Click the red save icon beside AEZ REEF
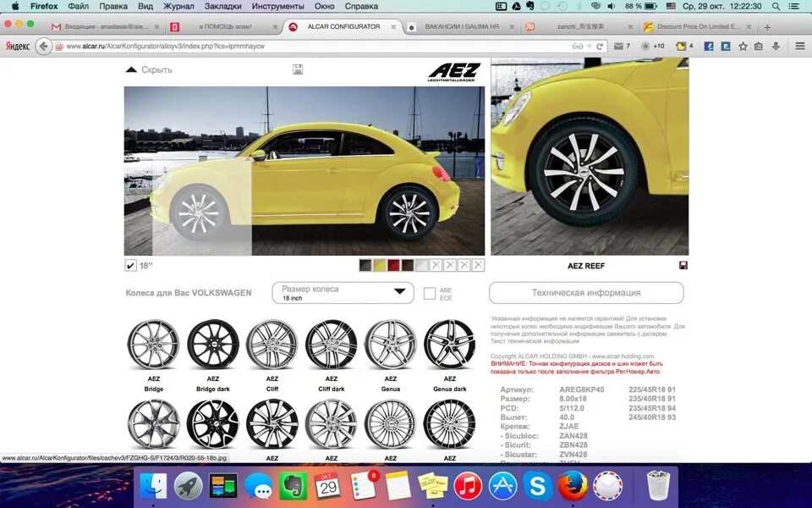812x508 pixels. [x=683, y=265]
